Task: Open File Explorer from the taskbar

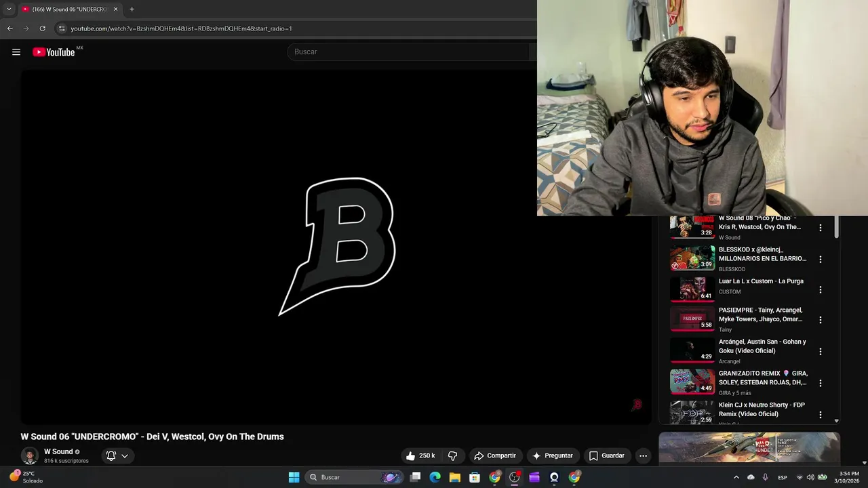Action: click(454, 477)
